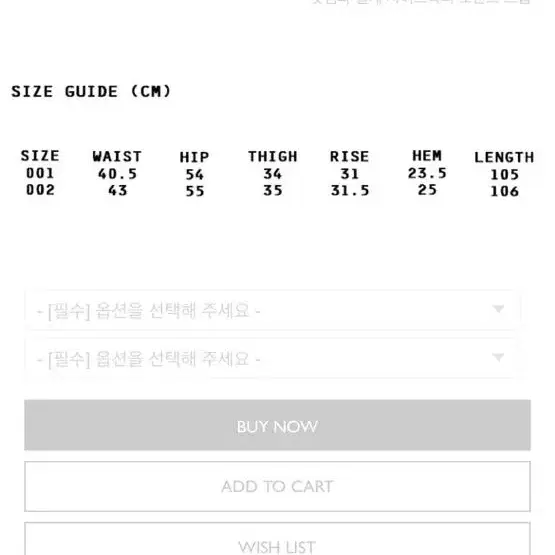Click the 106 length measurement value
Screen dimensions: 555x555
point(504,191)
